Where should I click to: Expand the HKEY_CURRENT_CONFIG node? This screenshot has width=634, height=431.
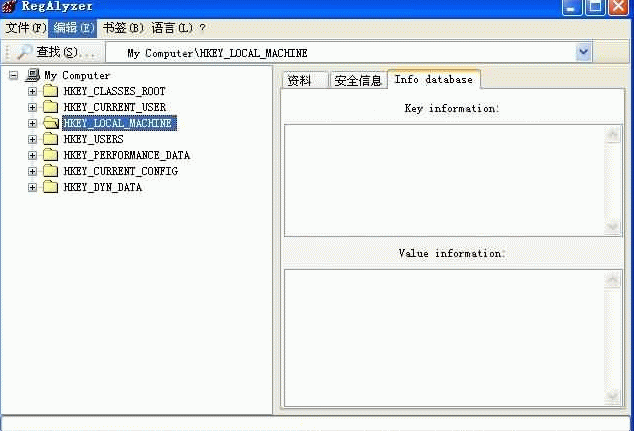pos(32,171)
